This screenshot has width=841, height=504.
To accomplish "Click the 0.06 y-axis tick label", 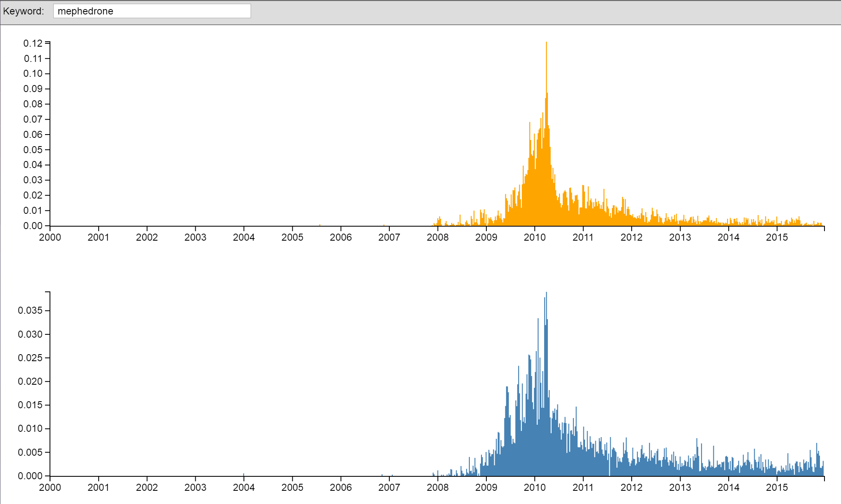I will pos(33,135).
